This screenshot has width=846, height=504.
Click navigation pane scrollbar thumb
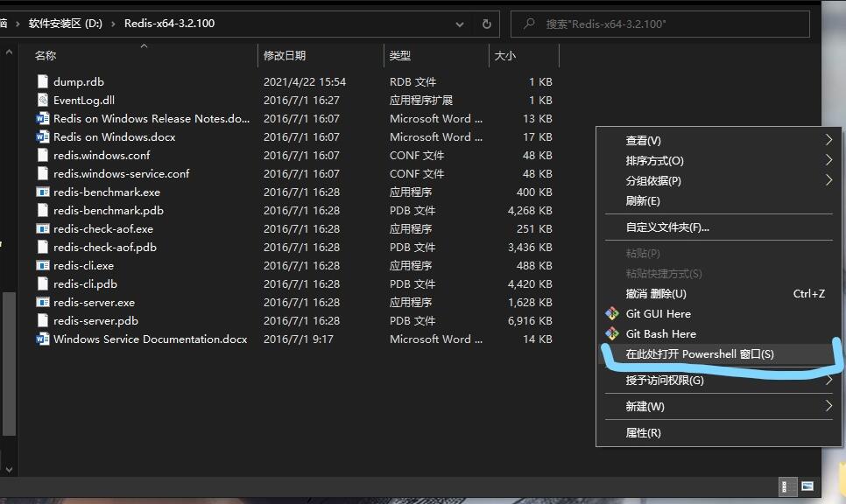coord(9,363)
